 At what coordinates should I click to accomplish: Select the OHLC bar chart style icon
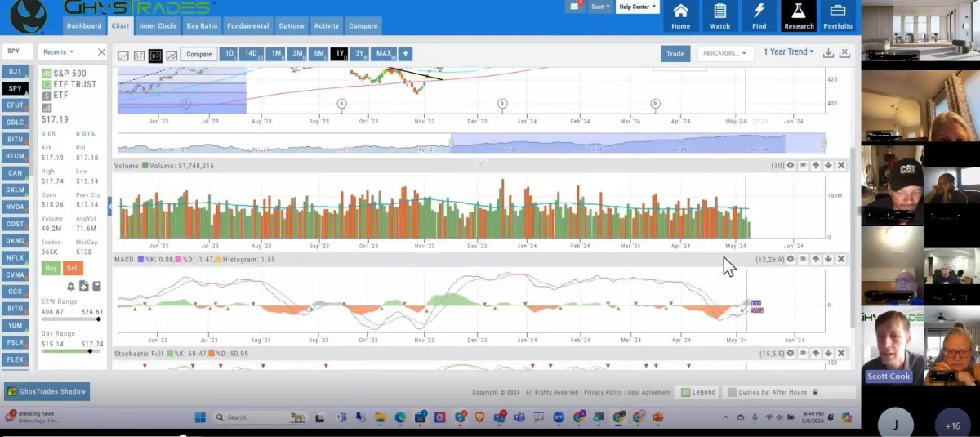(x=139, y=56)
